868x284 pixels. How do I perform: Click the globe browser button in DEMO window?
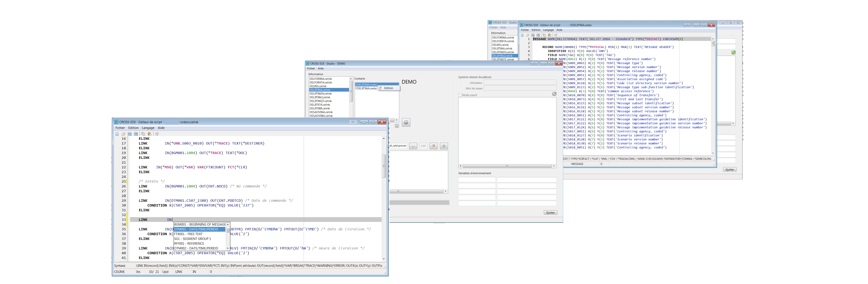406,122
